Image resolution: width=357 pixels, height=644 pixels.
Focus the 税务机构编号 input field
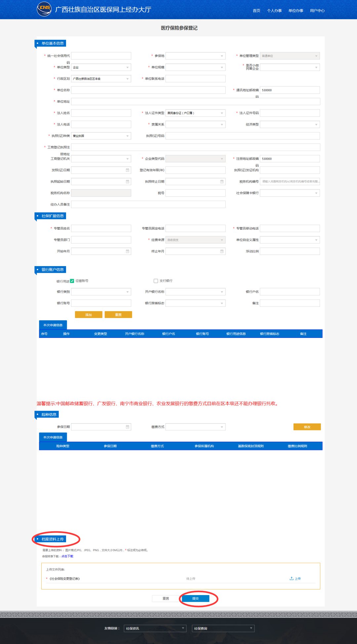pyautogui.click(x=290, y=181)
